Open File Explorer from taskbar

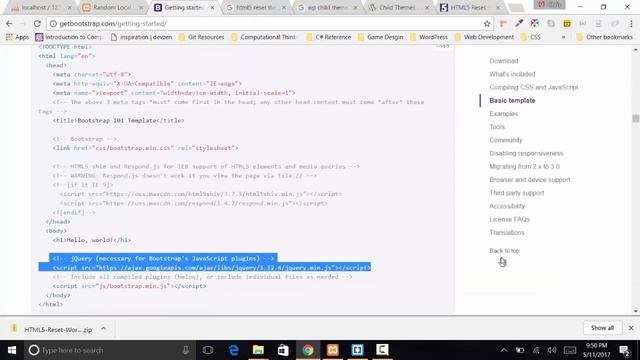[258, 350]
